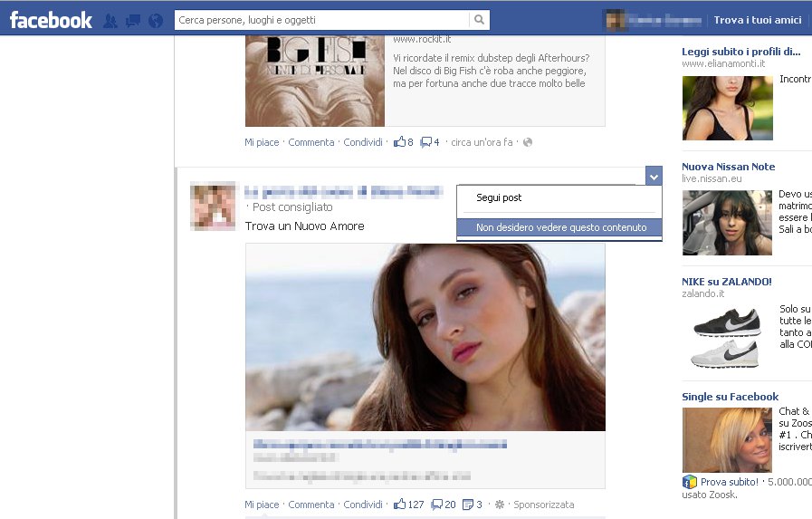The width and height of the screenshot is (812, 519).
Task: Click circa un'ora fa timestamp
Action: (x=482, y=142)
